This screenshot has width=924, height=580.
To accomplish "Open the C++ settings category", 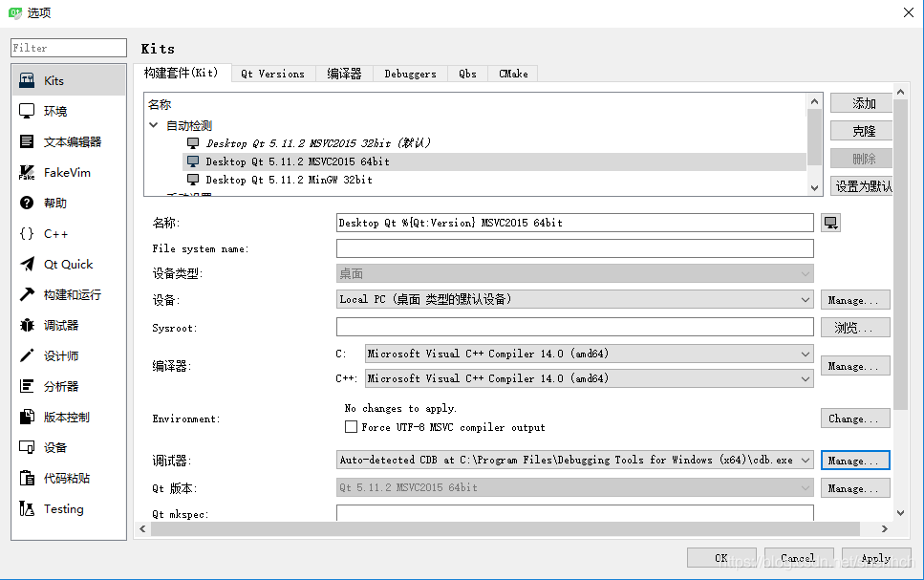I will pos(69,233).
